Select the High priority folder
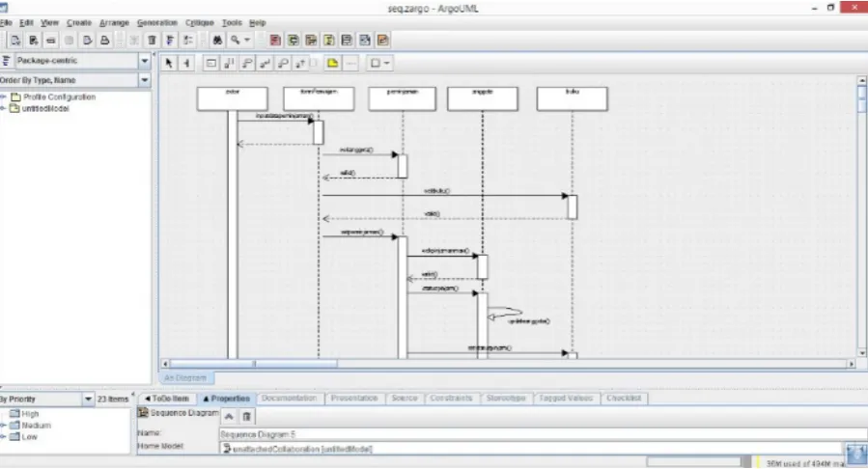 [25, 414]
